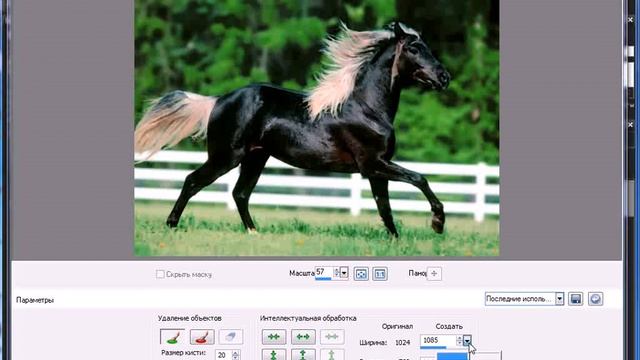This screenshot has height=360, width=640.
Task: Click the 1:1 actual size zoom button
Action: click(x=380, y=274)
